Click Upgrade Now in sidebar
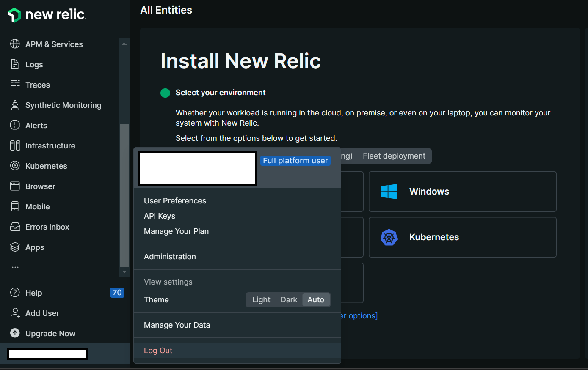The image size is (588, 370). coord(50,333)
